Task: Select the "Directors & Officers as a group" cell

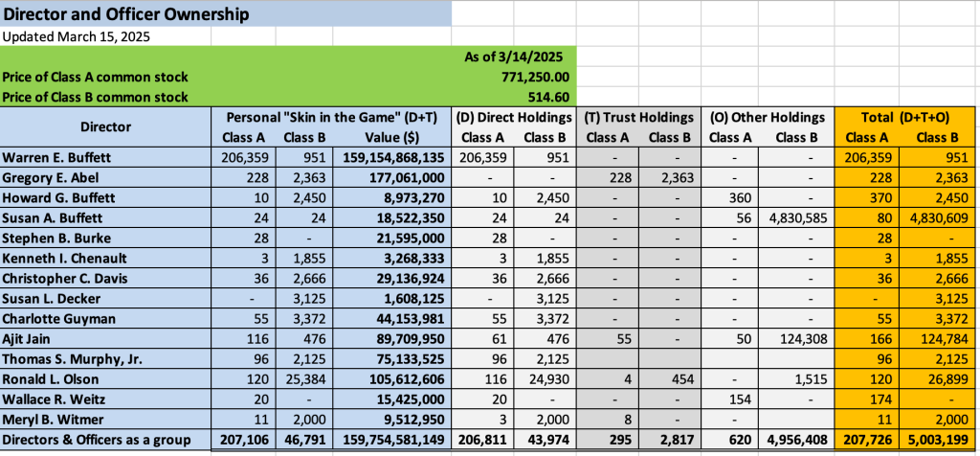Action: pos(105,439)
